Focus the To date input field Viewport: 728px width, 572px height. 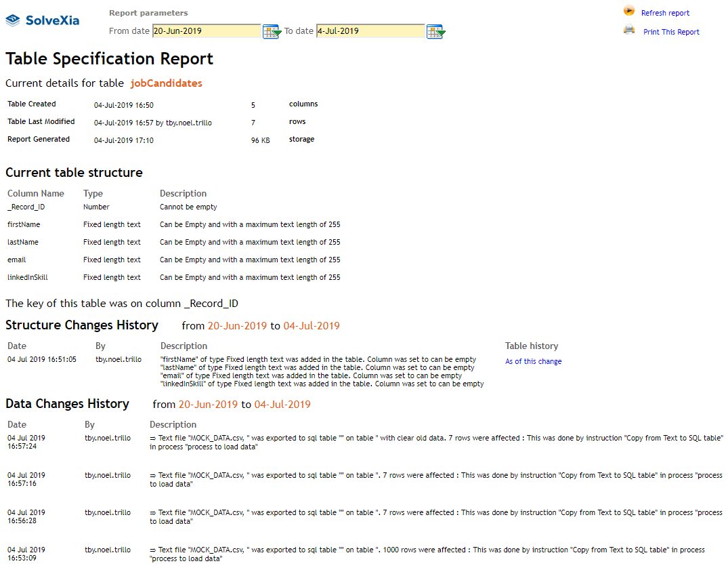[370, 31]
